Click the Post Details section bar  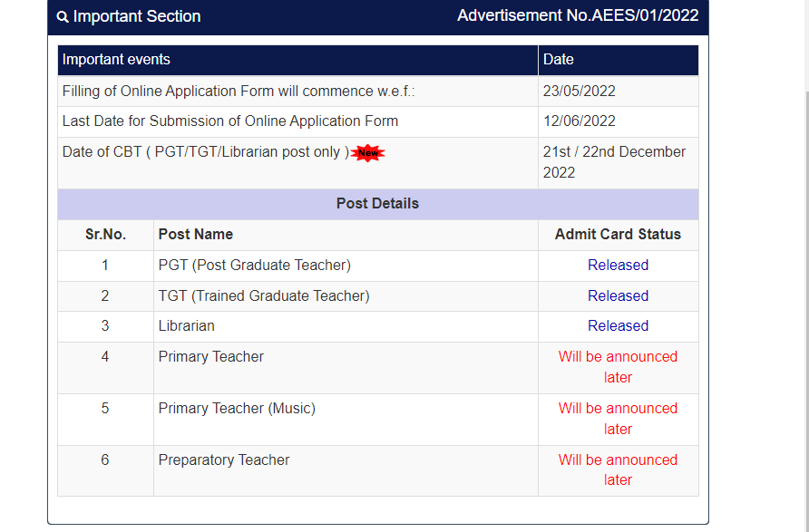coord(377,204)
